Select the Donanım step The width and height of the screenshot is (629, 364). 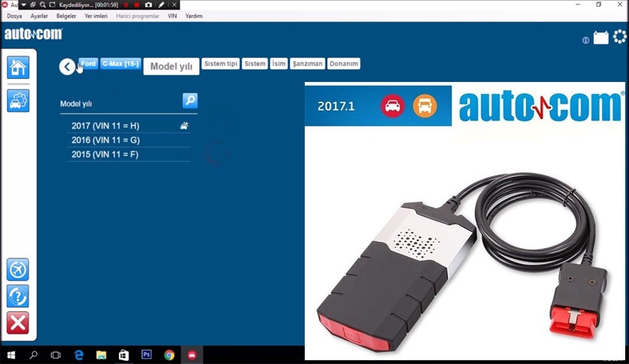344,63
